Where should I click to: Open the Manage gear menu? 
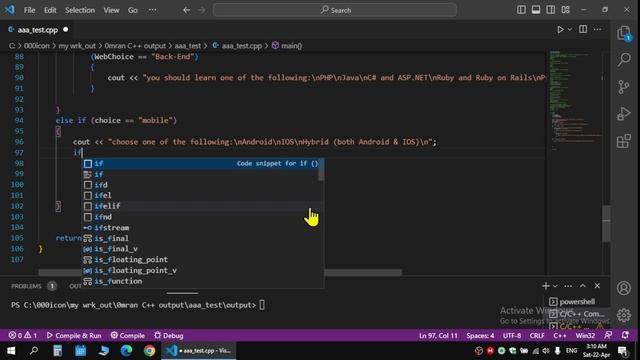click(624, 315)
